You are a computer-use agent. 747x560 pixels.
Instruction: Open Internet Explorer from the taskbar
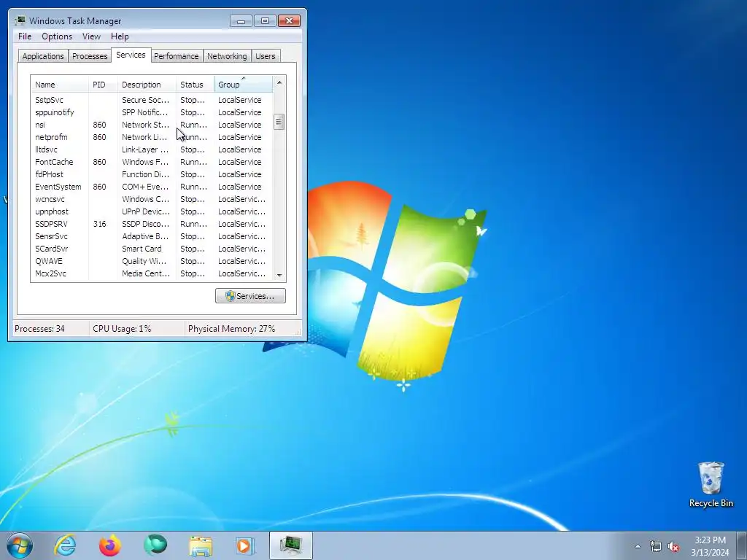[x=65, y=545]
